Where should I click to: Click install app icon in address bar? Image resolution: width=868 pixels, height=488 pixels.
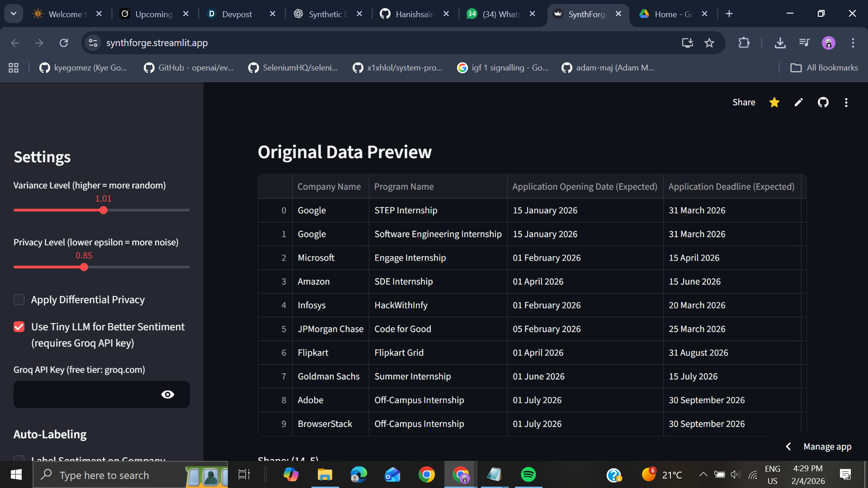tap(687, 43)
